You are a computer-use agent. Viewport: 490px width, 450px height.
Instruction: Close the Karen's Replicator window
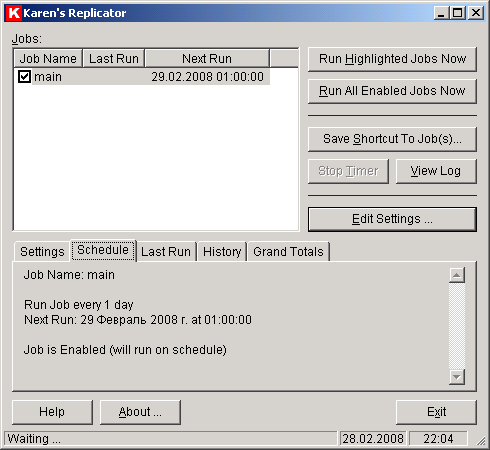click(x=476, y=13)
